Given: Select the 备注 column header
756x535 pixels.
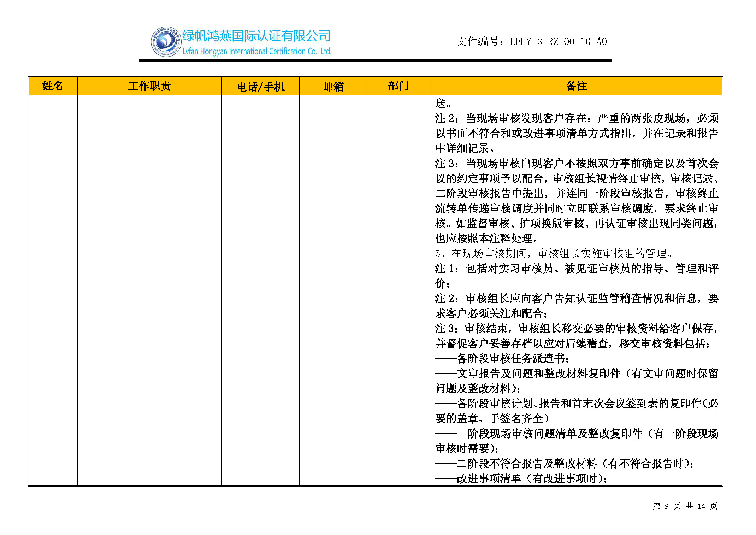Looking at the screenshot, I should point(576,86).
